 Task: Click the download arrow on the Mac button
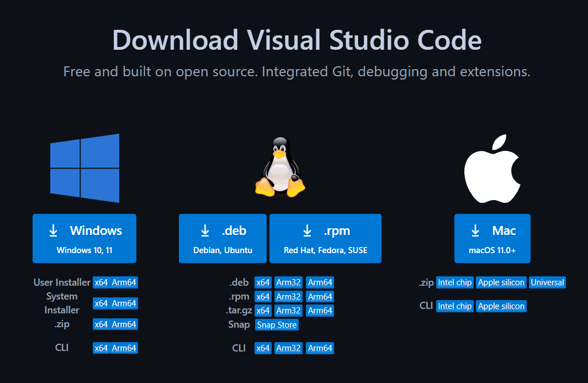pos(474,230)
